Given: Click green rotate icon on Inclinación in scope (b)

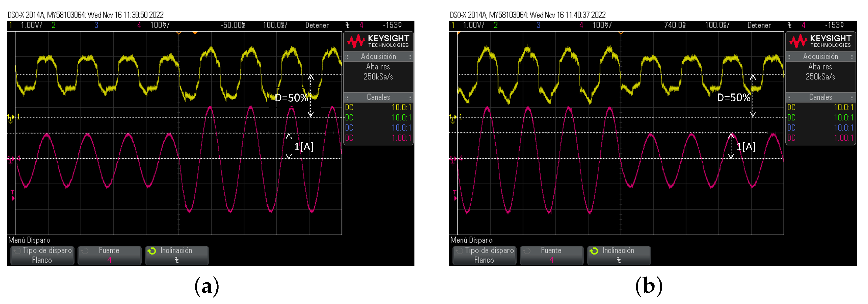Looking at the screenshot, I should (594, 251).
